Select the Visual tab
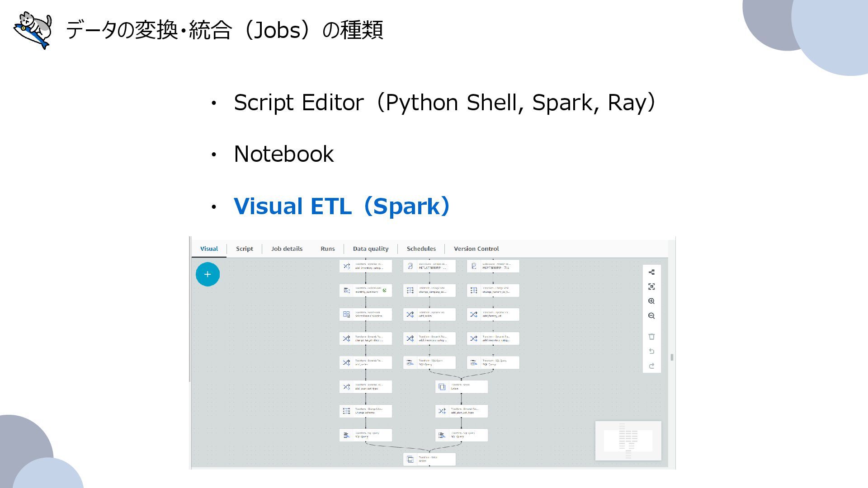The image size is (868, 488). pos(209,249)
